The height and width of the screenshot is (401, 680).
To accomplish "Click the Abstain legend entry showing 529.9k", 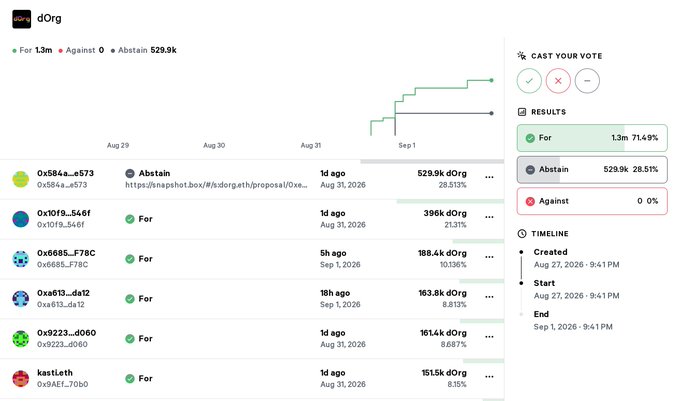I will pyautogui.click(x=144, y=50).
